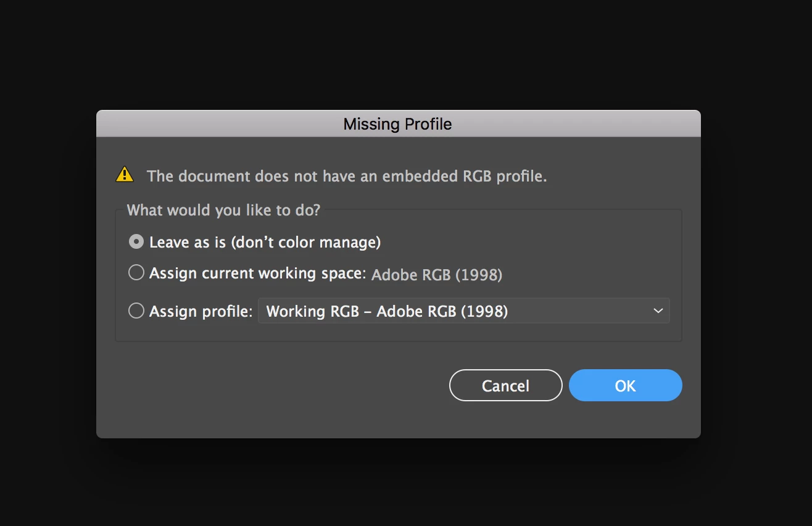Click the "Adobe RGB (1998)" working space text
Screen dimensions: 812x526
(437, 275)
